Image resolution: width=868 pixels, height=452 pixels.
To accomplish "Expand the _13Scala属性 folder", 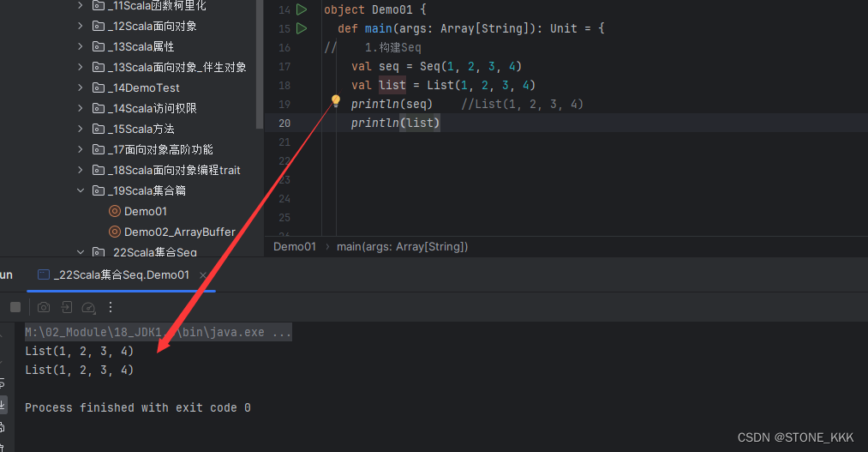I will click(81, 46).
